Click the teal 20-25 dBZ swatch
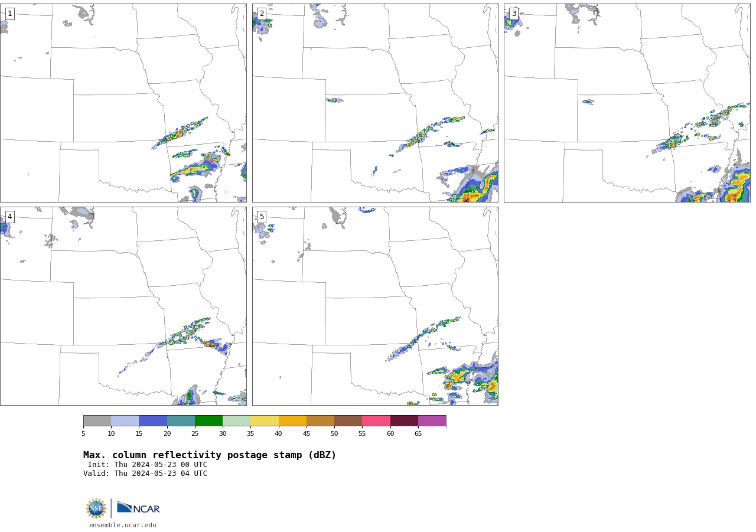 pos(181,420)
